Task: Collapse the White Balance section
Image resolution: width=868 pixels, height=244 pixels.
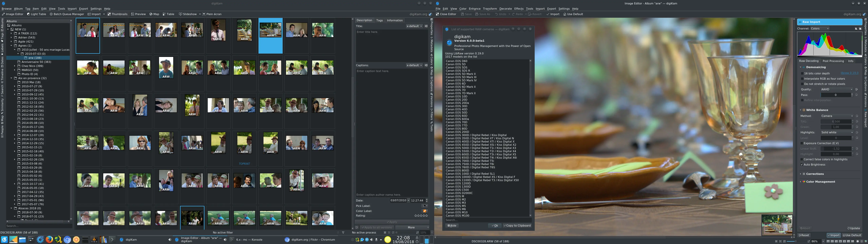Action: (x=801, y=110)
